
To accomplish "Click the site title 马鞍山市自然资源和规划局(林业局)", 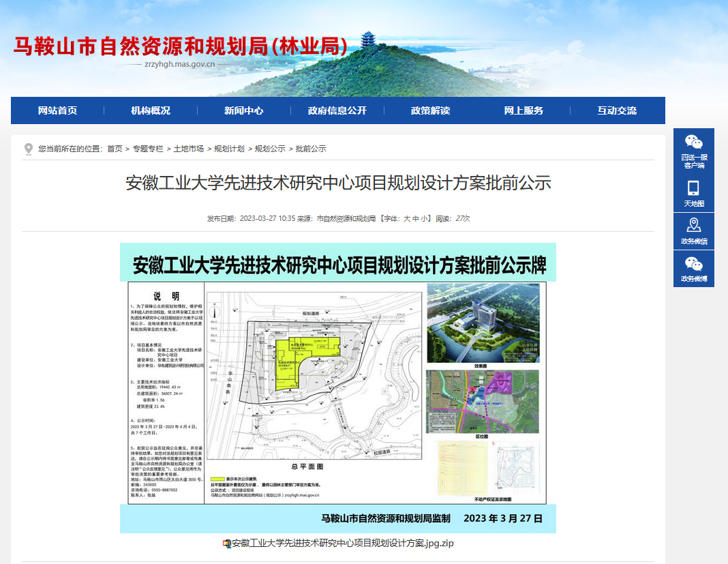I will point(181,46).
